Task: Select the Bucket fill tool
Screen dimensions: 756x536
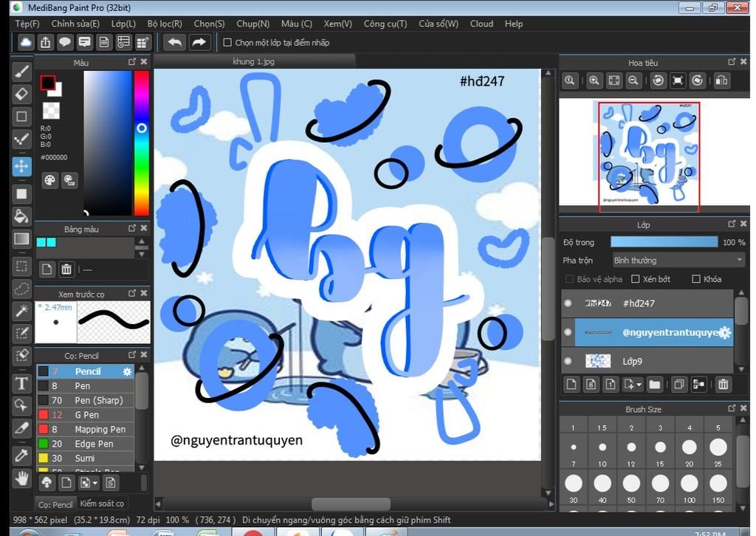Action: click(x=21, y=216)
